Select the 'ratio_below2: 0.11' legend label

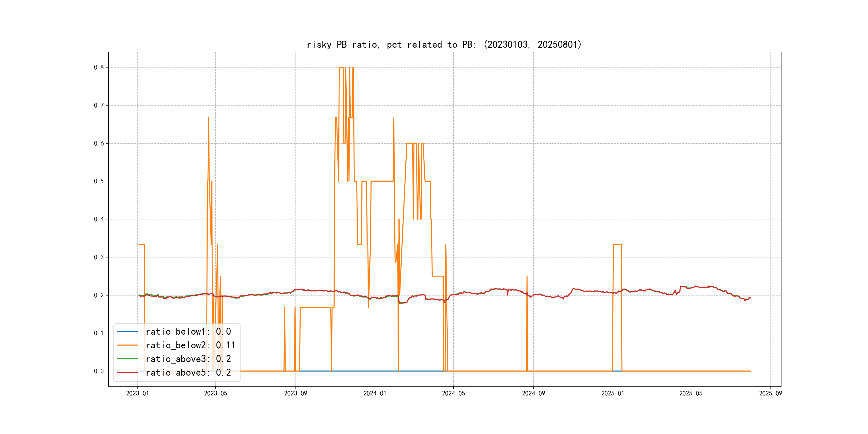(190, 345)
